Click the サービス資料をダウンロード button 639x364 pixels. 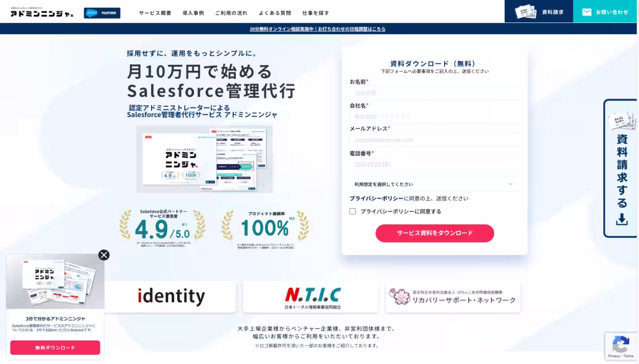(x=435, y=233)
